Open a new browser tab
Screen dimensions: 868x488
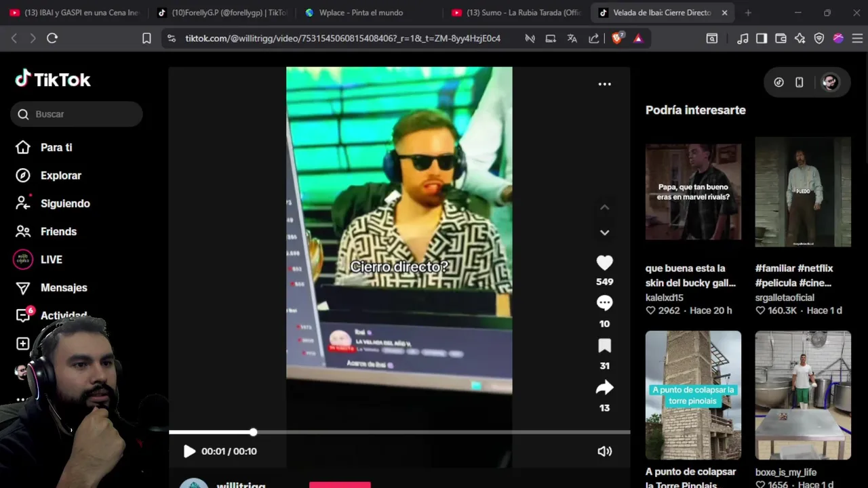(x=748, y=12)
